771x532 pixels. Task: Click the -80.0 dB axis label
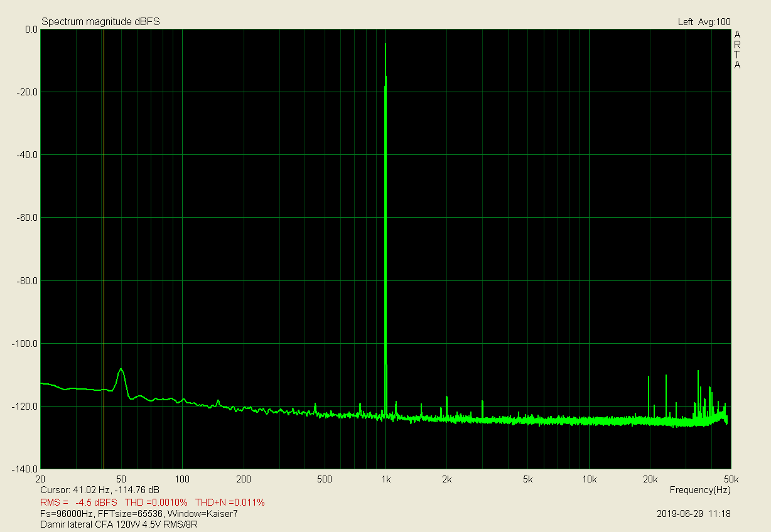[x=28, y=280]
